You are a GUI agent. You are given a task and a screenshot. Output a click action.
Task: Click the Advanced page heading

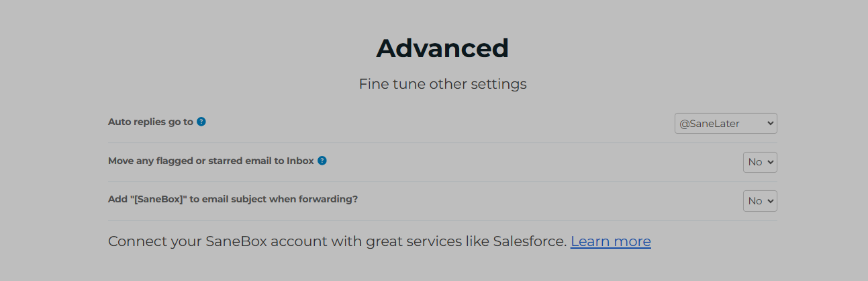click(442, 48)
